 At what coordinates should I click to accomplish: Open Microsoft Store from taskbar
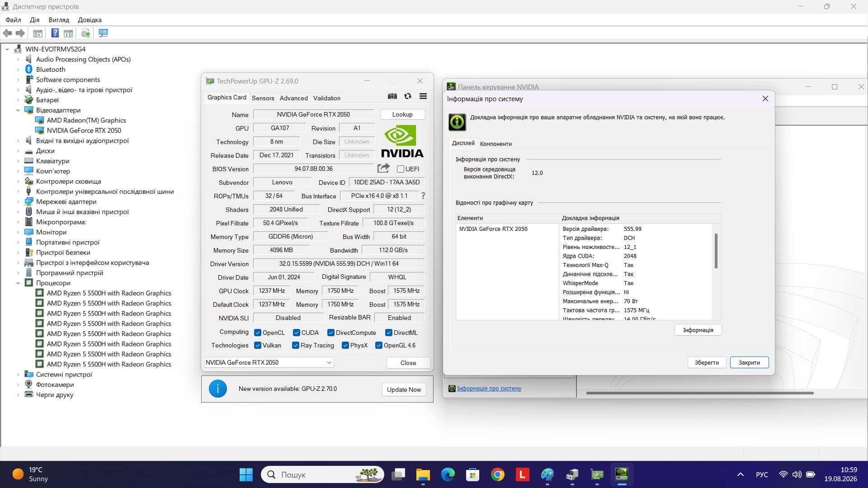click(473, 474)
